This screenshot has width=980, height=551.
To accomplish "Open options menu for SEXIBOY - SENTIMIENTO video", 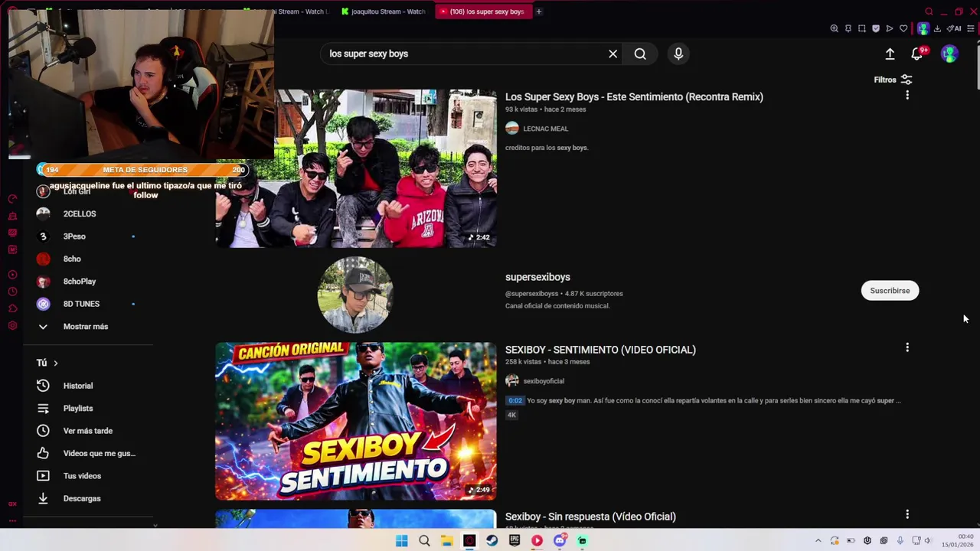I will [907, 347].
